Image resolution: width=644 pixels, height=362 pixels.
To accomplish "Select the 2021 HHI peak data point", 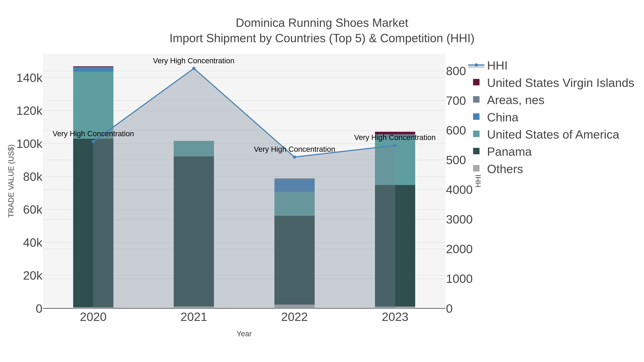I will 194,68.
